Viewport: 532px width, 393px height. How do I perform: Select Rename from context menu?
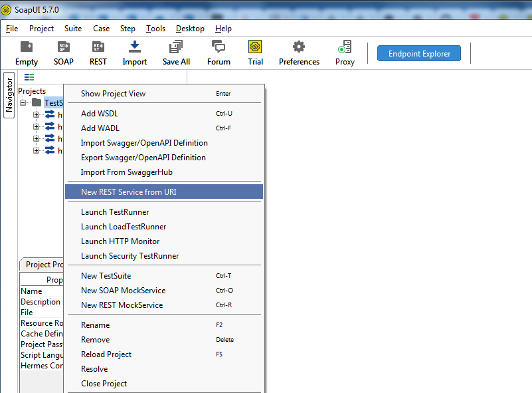coord(164,325)
